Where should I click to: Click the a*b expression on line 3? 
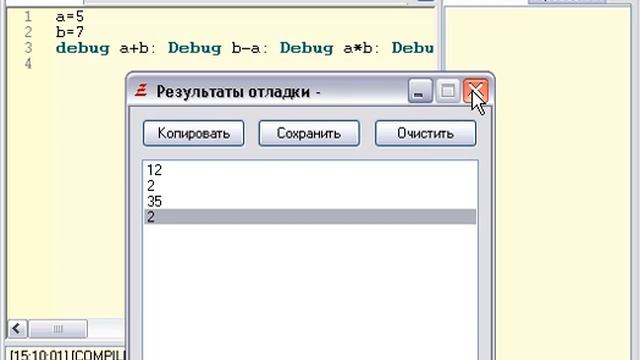click(358, 48)
